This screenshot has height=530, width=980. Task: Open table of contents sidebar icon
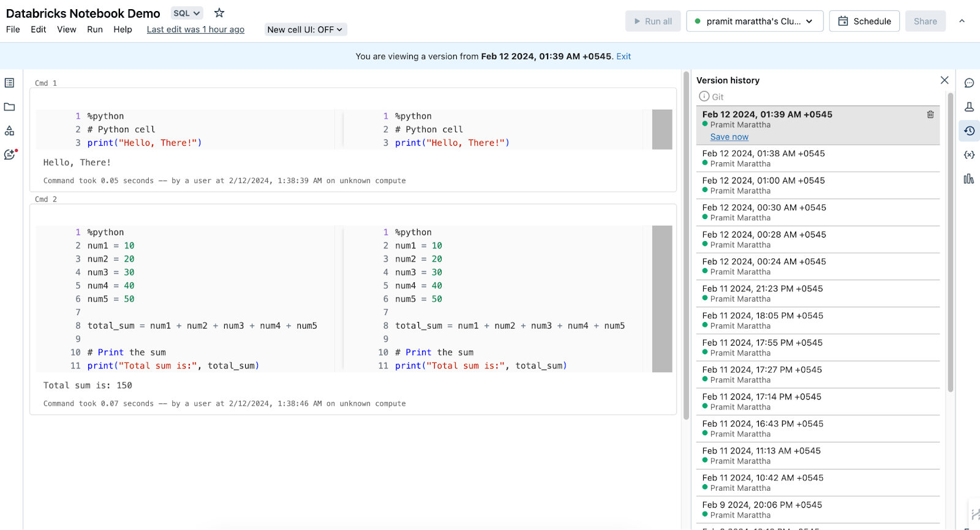point(9,83)
